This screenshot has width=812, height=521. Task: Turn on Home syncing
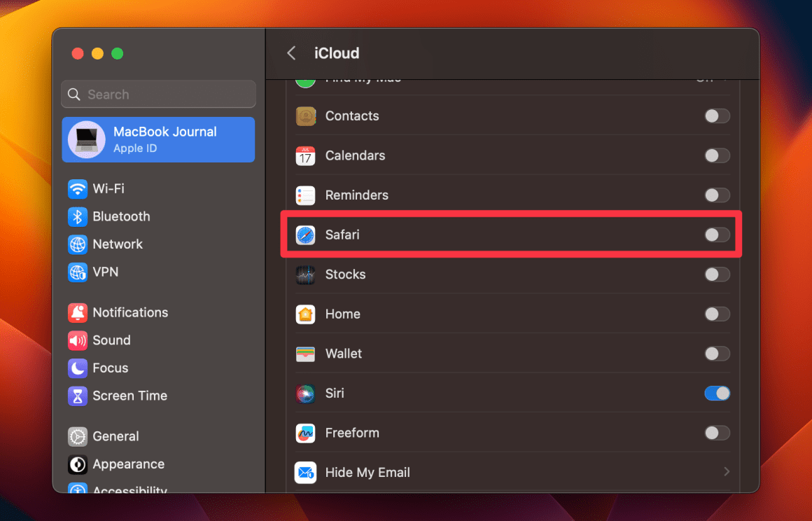point(717,314)
